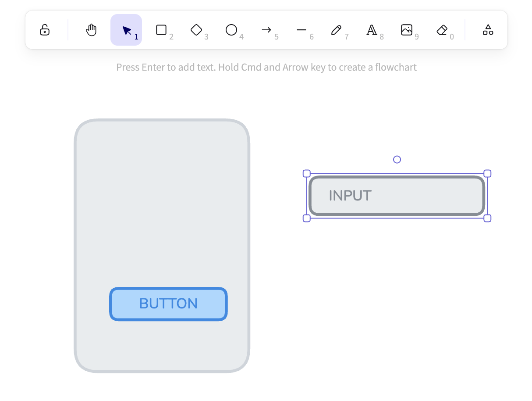Select the Selection arrow tool
532x401 pixels.
coord(126,30)
